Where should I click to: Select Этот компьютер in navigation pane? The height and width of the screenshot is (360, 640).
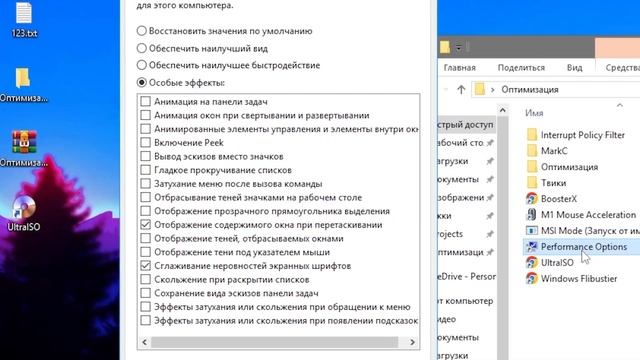466,301
